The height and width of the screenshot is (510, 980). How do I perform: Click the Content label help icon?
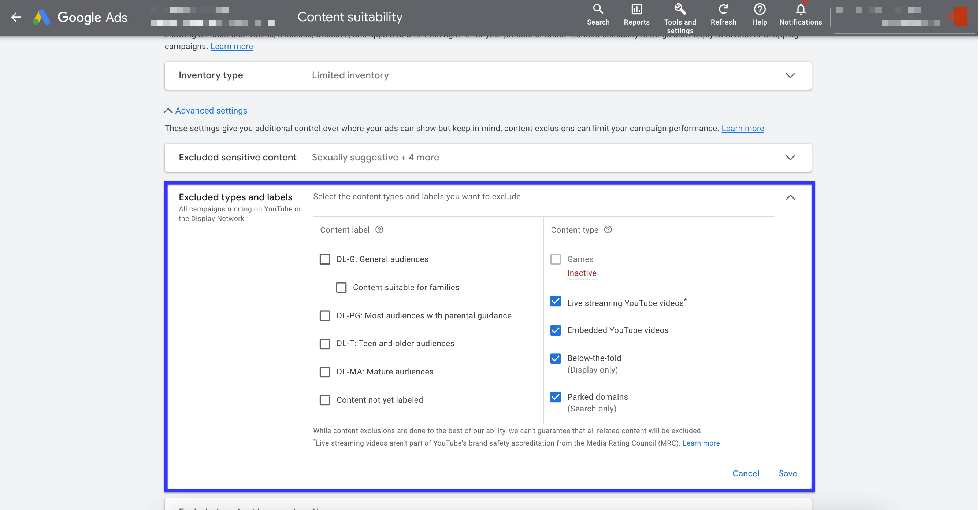tap(379, 229)
